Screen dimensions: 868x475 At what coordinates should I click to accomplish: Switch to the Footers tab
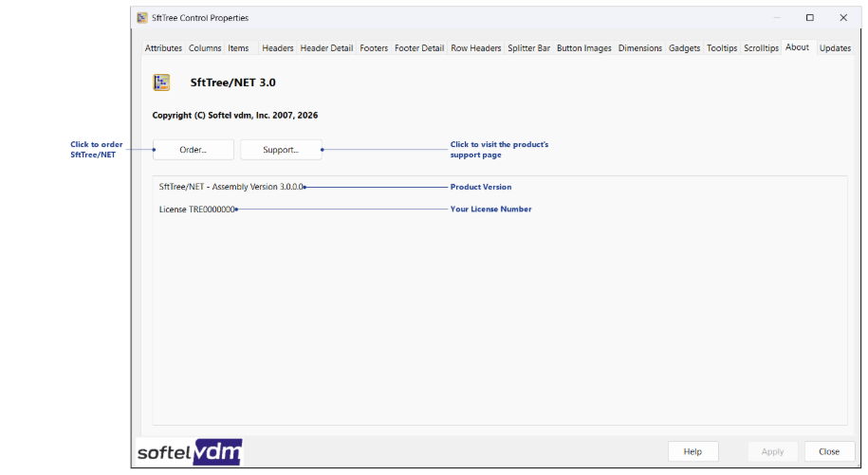(x=374, y=48)
